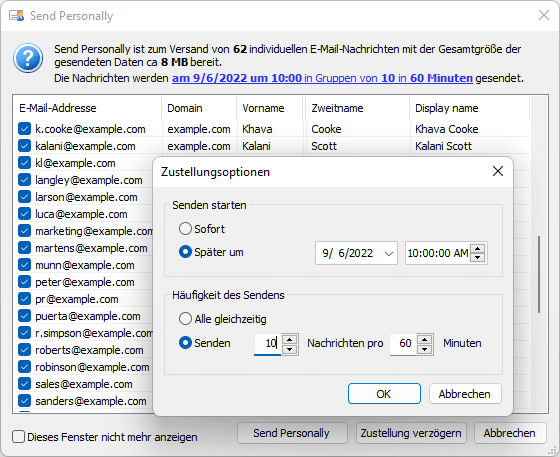560x457 pixels.
Task: Decrease the 10:00:00 AM time value
Action: point(478,257)
